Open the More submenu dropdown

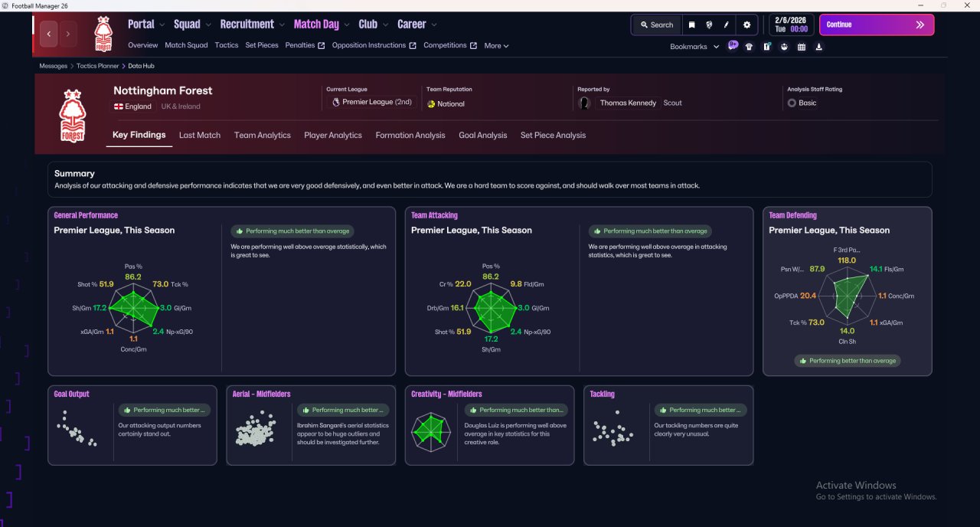[x=496, y=46]
